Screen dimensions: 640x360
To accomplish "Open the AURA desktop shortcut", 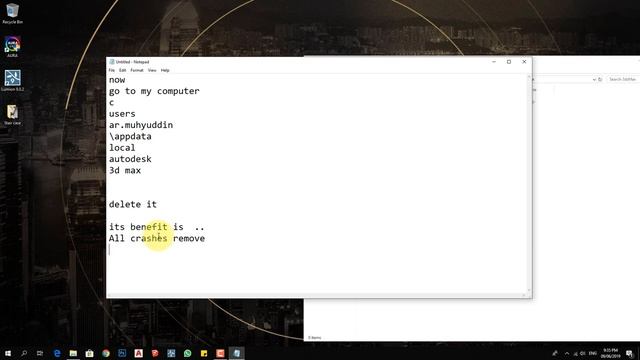I will 12,47.
